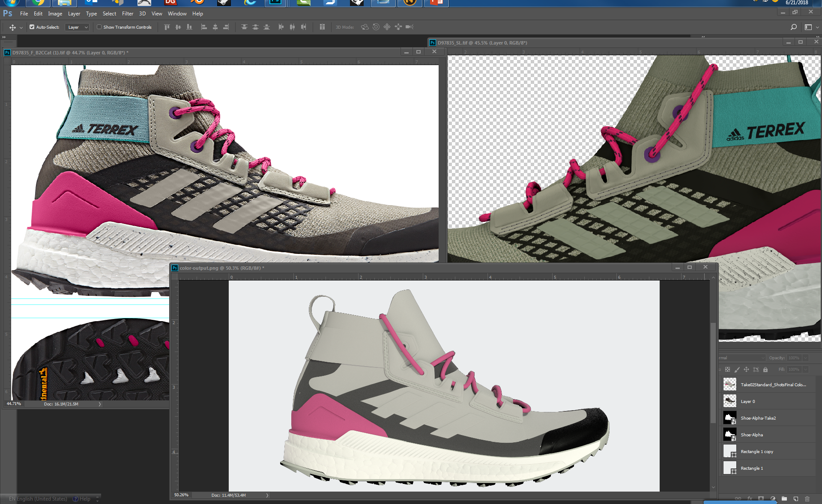Click Add layer style fx icon

coord(750,499)
